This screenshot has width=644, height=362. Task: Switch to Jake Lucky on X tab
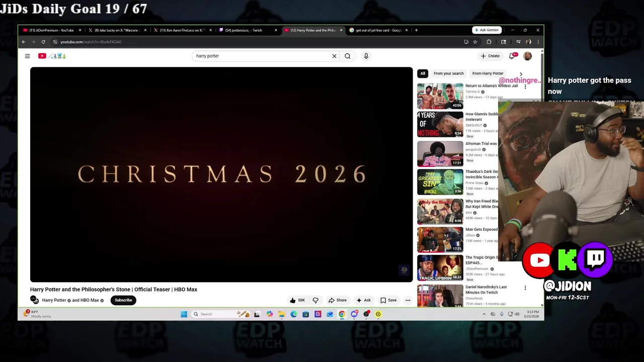click(x=119, y=30)
